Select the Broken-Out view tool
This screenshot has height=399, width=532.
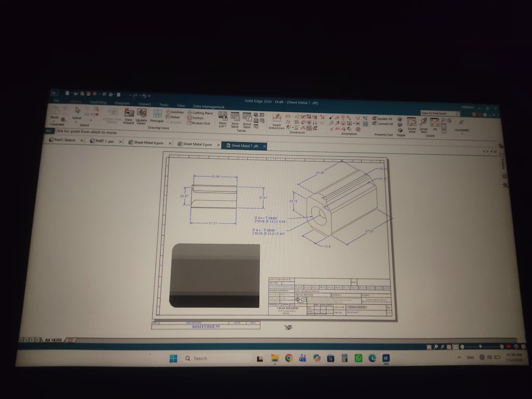(x=198, y=123)
